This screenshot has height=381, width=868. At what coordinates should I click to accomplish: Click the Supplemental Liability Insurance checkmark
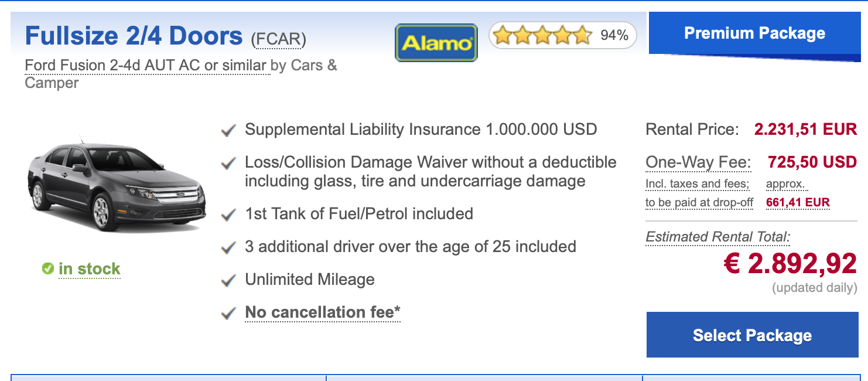coord(228,131)
